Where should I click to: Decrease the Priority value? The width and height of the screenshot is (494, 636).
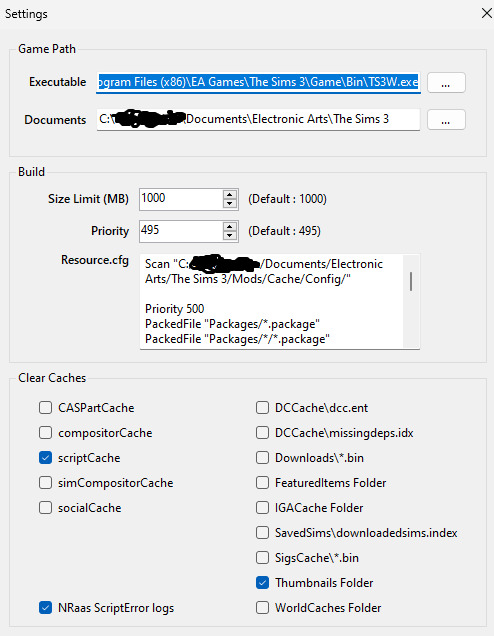pyautogui.click(x=230, y=236)
